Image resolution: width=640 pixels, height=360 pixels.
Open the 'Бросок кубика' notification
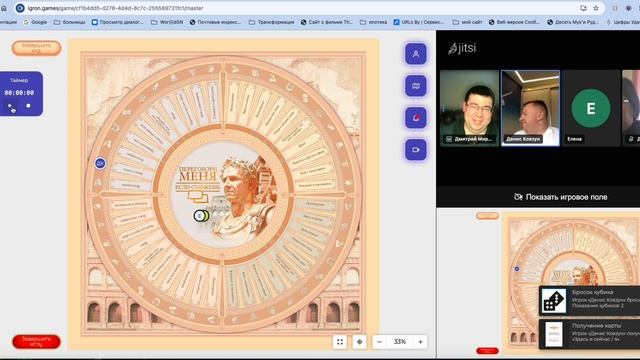589,301
